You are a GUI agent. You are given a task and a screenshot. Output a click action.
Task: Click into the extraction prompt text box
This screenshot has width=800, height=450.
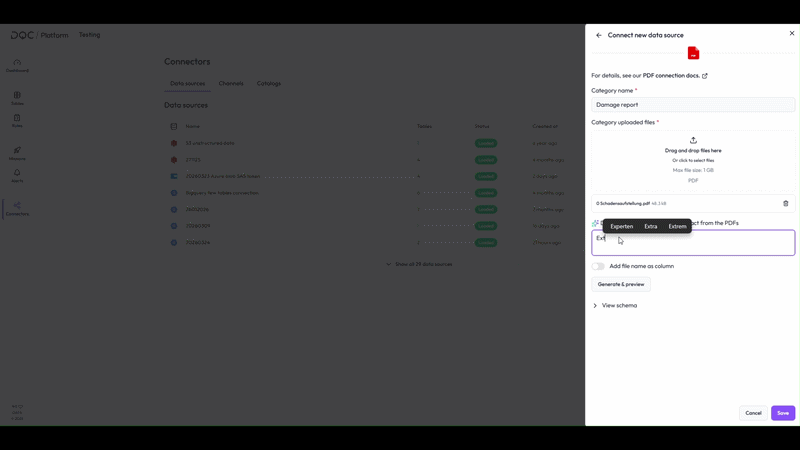693,243
